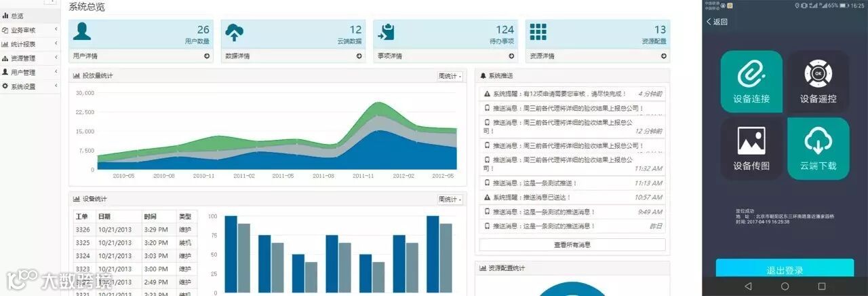Expand the 用户管理 sidebar menu
Viewport: 868px width, 296px height.
tap(29, 72)
